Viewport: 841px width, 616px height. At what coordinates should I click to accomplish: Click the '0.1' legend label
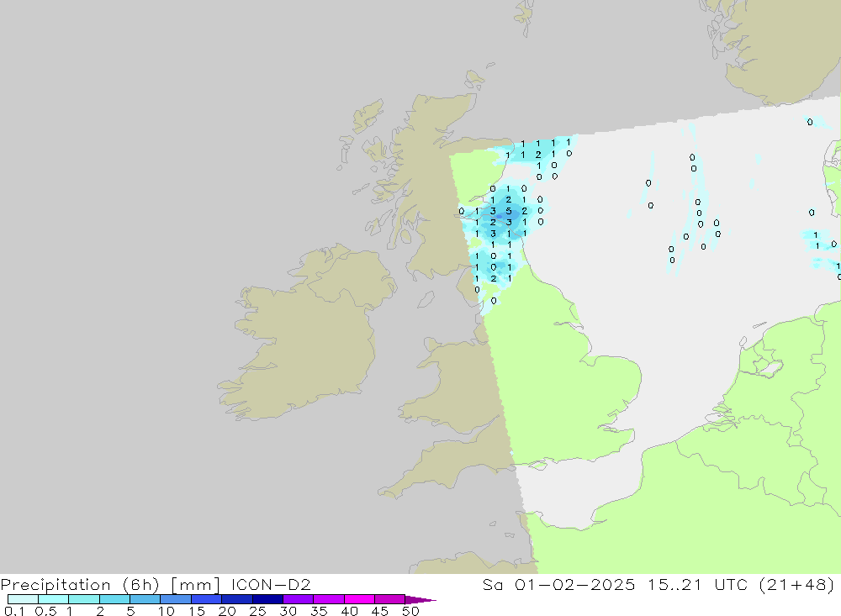pos(14,611)
